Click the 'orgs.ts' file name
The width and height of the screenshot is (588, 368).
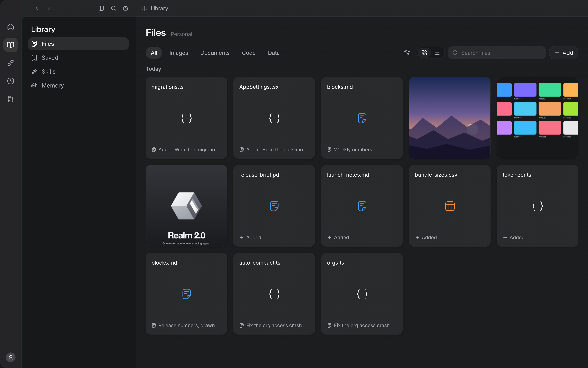(x=336, y=263)
